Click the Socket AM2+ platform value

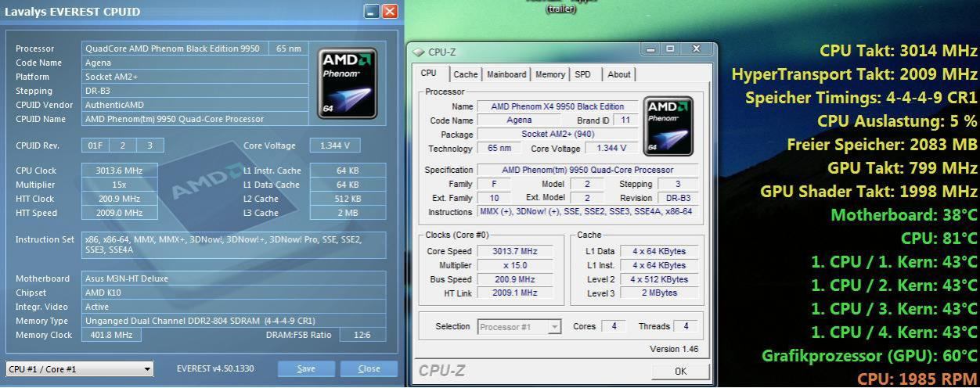(195, 77)
